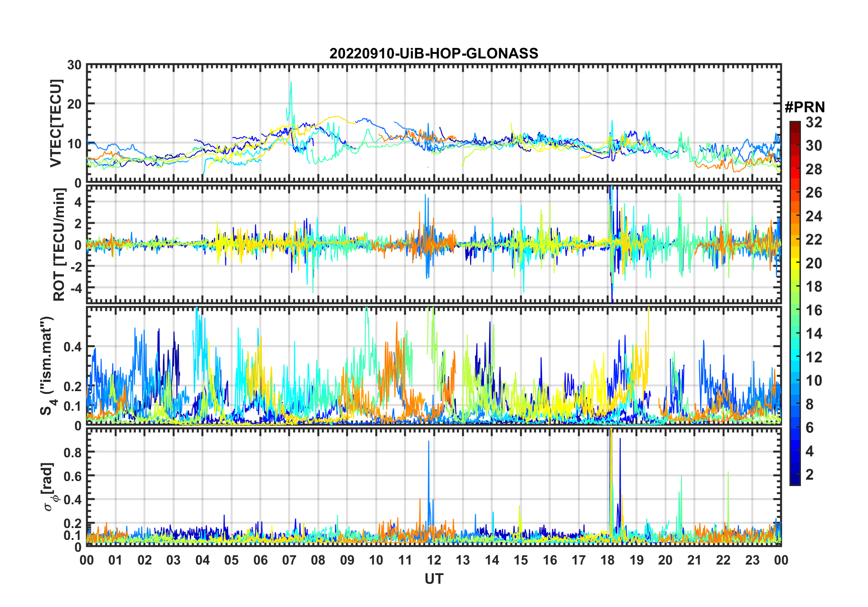Pick the yellow band at PRN 20 on colorbar
The image size is (868, 607).
click(795, 263)
